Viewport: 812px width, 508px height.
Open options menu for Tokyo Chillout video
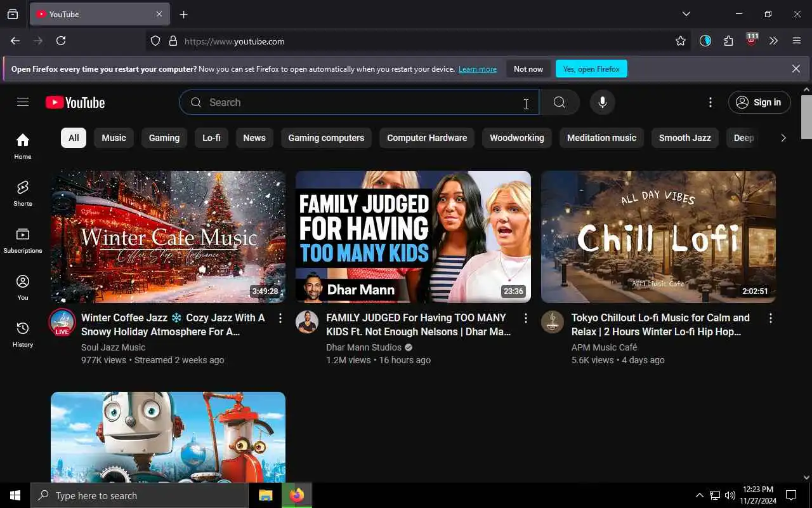771,318
